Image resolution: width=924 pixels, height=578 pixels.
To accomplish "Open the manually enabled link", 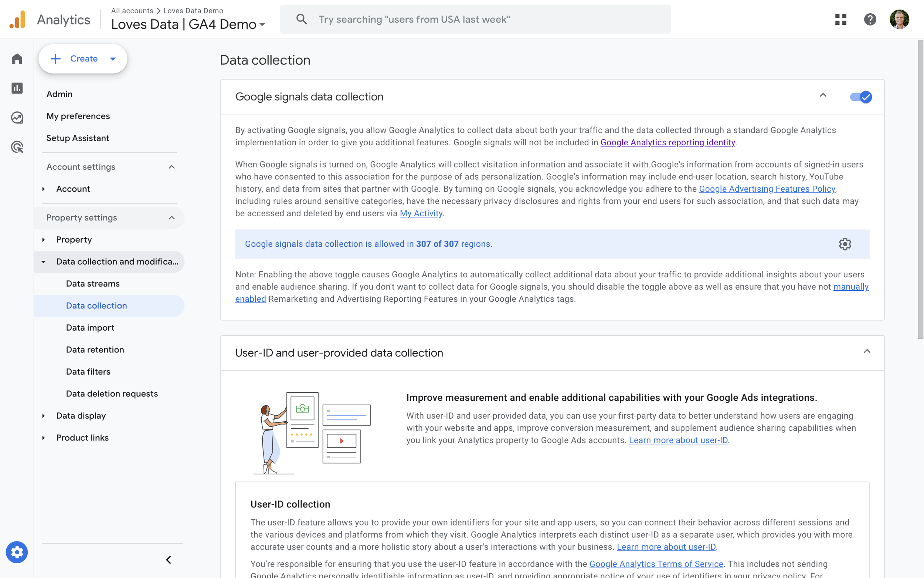I will 851,287.
